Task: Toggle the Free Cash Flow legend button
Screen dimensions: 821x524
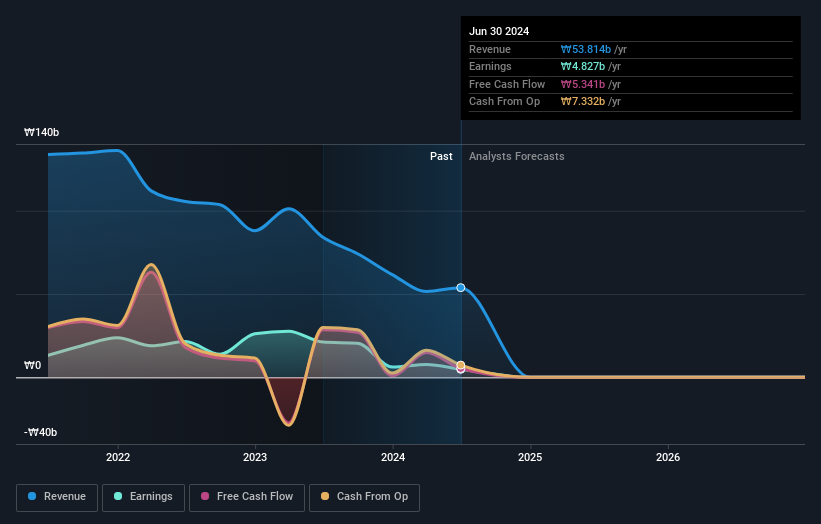Action: click(247, 497)
